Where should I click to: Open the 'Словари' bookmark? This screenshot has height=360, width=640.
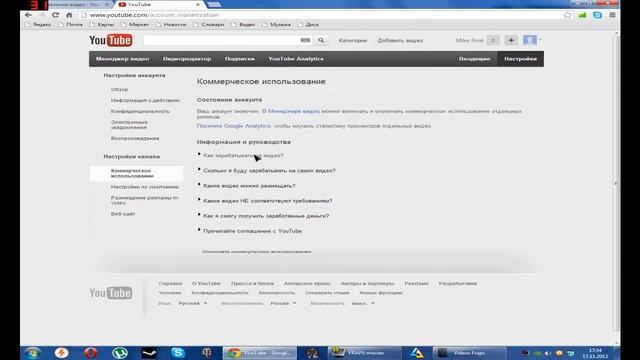point(209,24)
